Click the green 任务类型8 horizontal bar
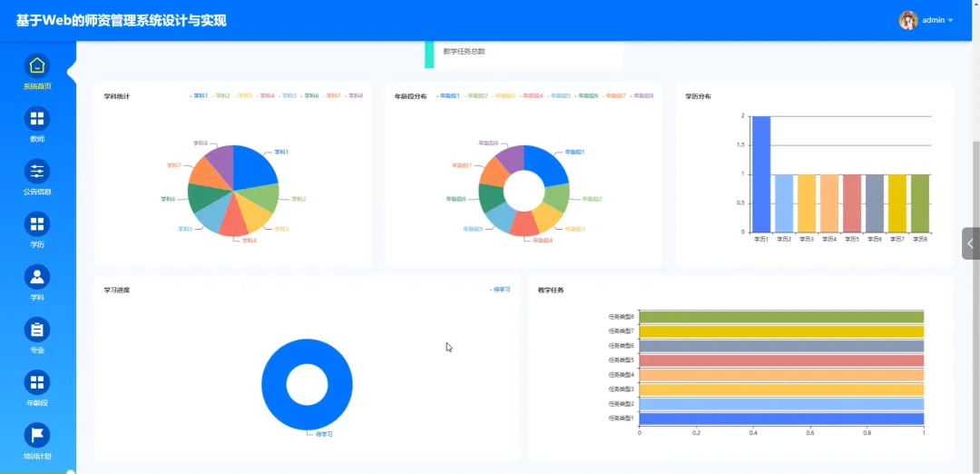Image resolution: width=980 pixels, height=474 pixels. [781, 317]
